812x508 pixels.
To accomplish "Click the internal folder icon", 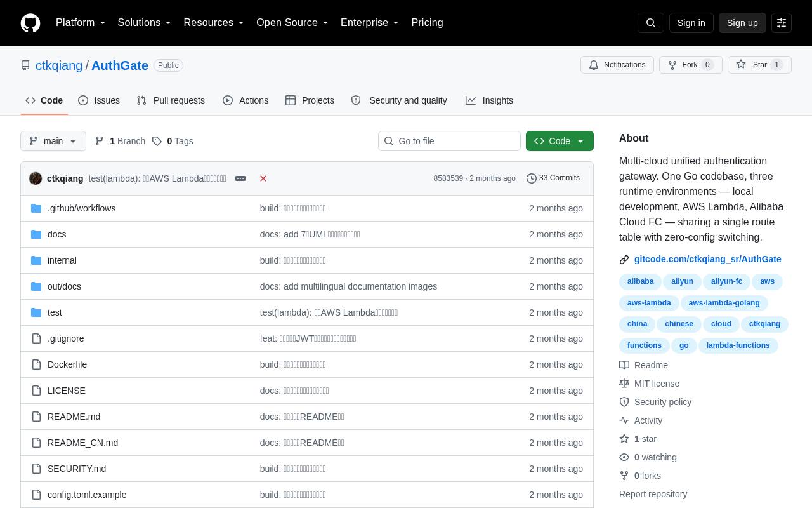I will tap(36, 260).
